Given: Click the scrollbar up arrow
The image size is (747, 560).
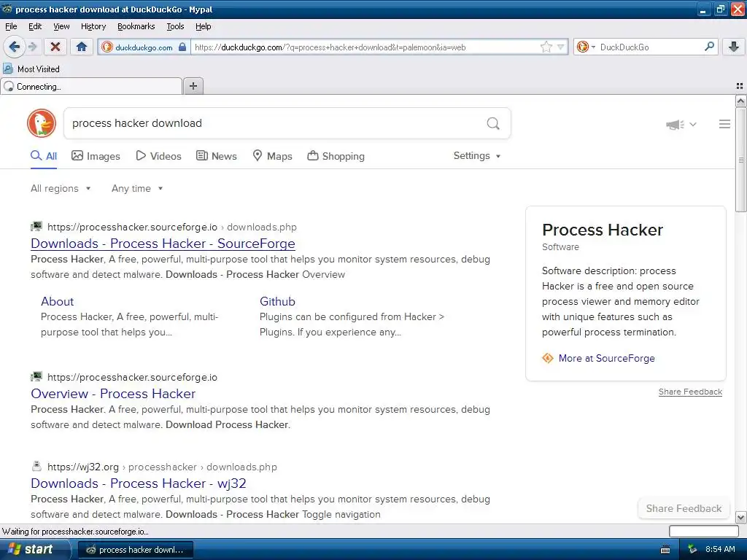Looking at the screenshot, I should pos(740,101).
